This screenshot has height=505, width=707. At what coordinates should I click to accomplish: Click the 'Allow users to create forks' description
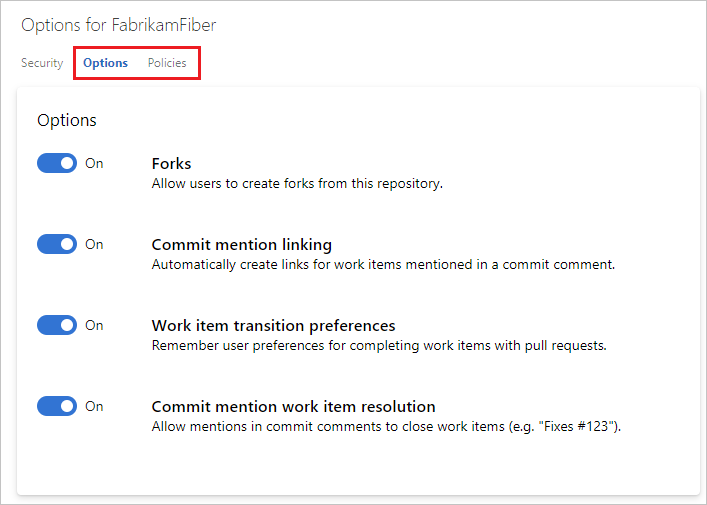[297, 184]
